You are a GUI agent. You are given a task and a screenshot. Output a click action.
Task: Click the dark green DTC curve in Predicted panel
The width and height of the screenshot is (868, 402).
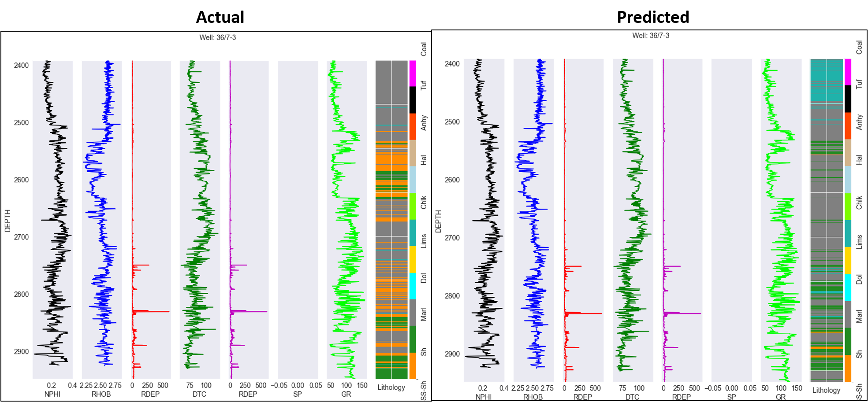pyautogui.click(x=633, y=220)
